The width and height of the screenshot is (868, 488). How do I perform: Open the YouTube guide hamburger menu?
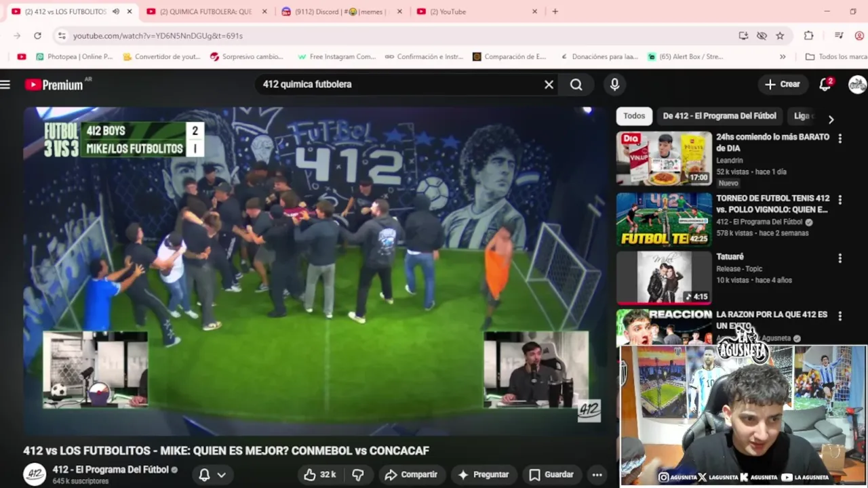click(5, 85)
